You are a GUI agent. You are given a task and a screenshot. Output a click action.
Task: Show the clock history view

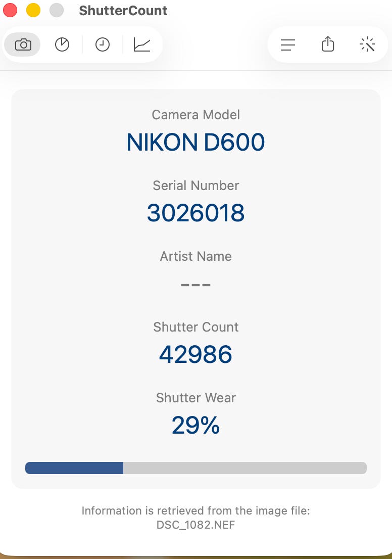coord(102,44)
